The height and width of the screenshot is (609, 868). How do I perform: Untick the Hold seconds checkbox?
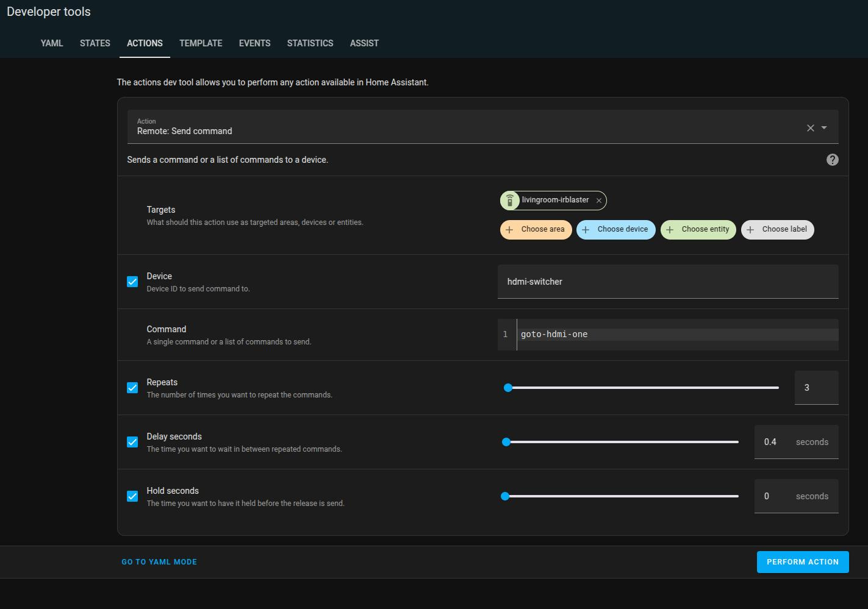point(132,496)
